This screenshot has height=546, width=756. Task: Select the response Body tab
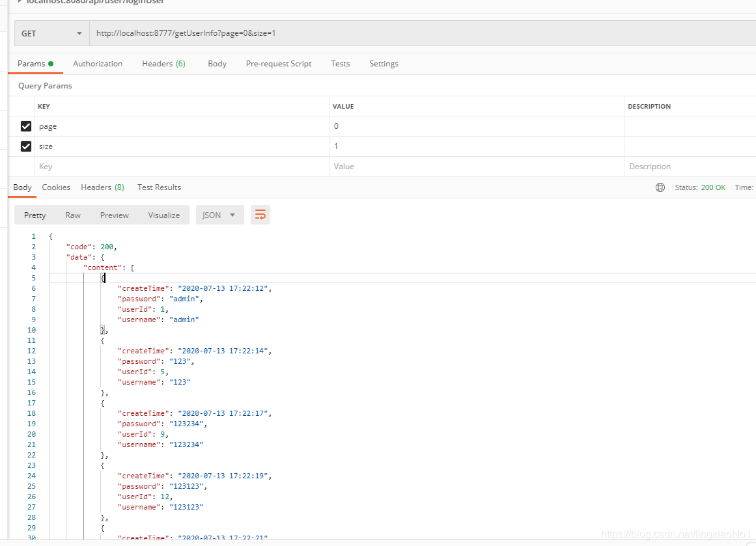tap(22, 187)
